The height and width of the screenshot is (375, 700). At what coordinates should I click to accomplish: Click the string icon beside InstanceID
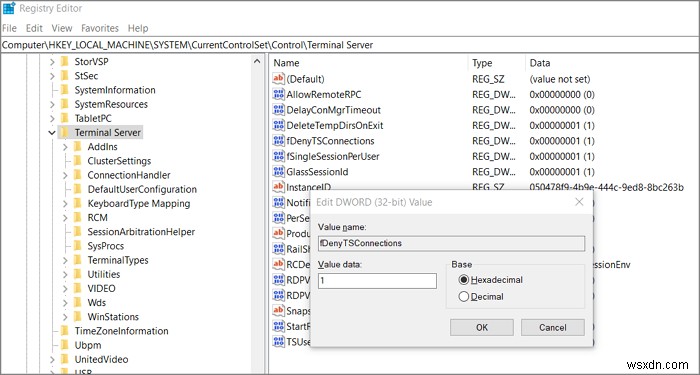(x=279, y=187)
